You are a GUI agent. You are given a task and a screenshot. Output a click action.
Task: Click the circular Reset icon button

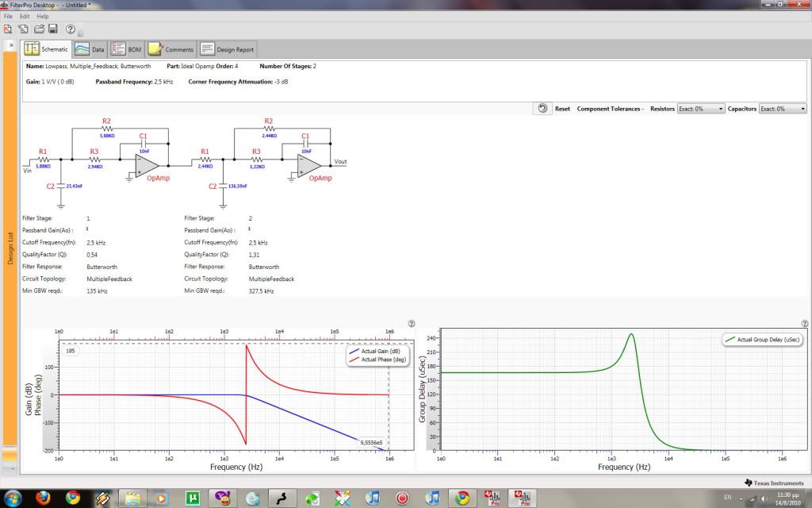pos(542,108)
